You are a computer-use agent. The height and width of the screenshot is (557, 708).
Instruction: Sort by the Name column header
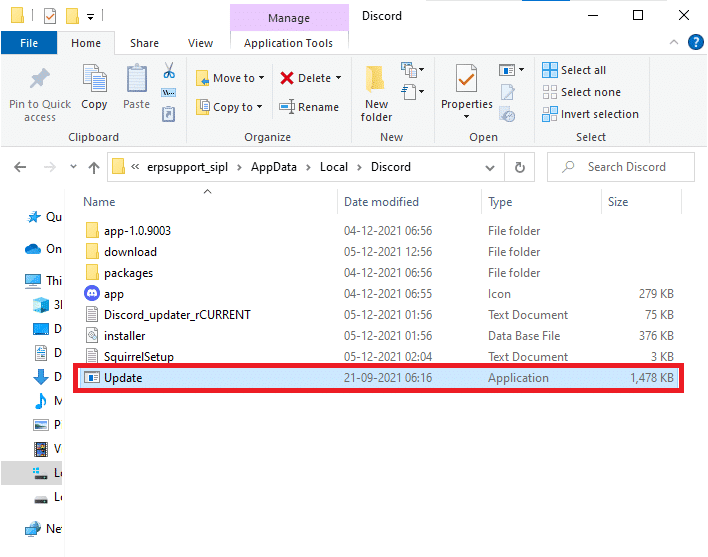99,202
